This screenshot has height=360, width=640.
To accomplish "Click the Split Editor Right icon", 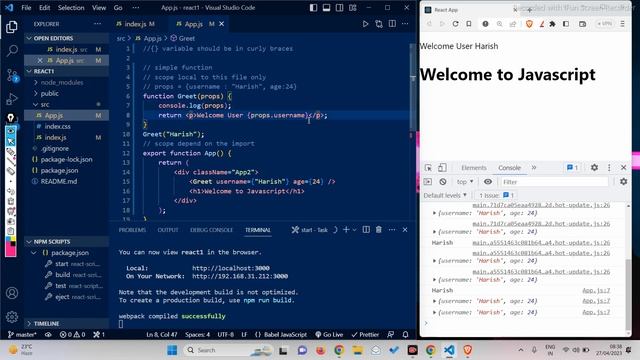I will [x=392, y=24].
